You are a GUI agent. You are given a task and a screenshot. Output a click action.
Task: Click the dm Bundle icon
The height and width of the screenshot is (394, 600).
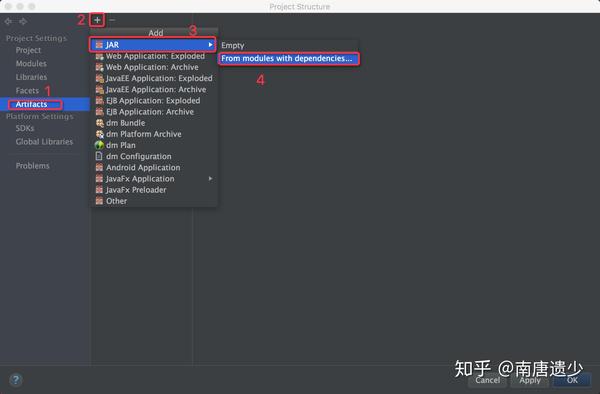(x=99, y=123)
